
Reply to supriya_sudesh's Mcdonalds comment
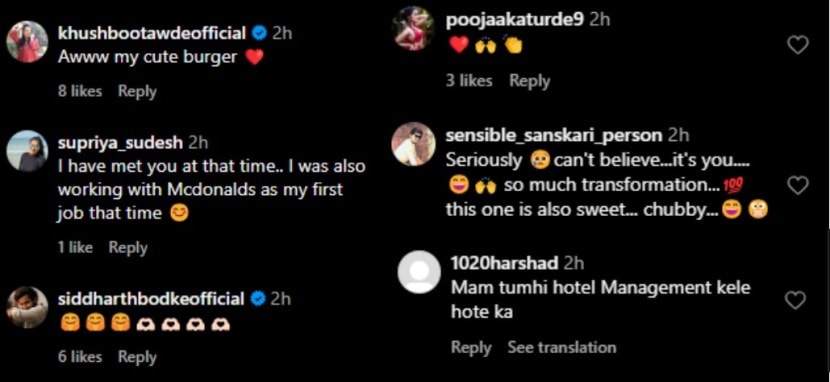[x=128, y=247]
